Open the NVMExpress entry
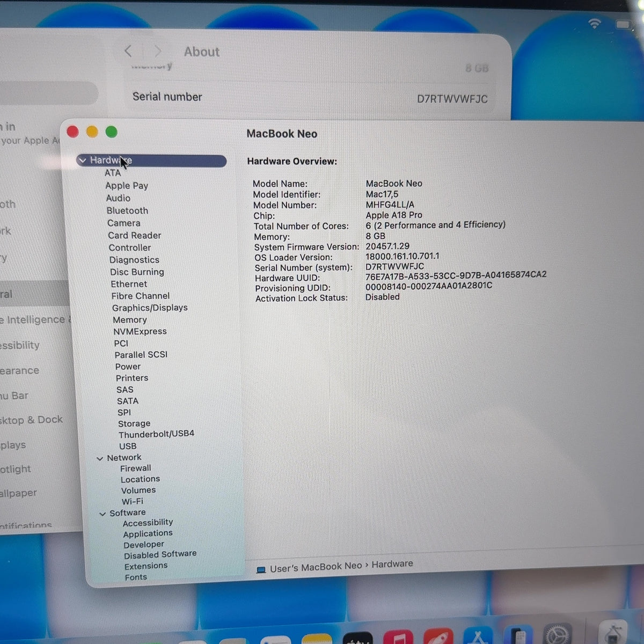Viewport: 644px width, 644px height. (x=140, y=332)
